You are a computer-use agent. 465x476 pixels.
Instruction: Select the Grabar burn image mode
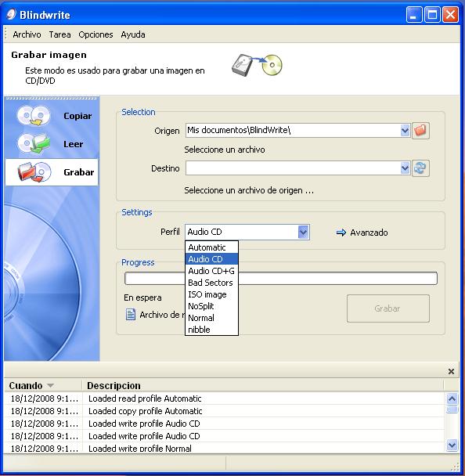(x=52, y=171)
